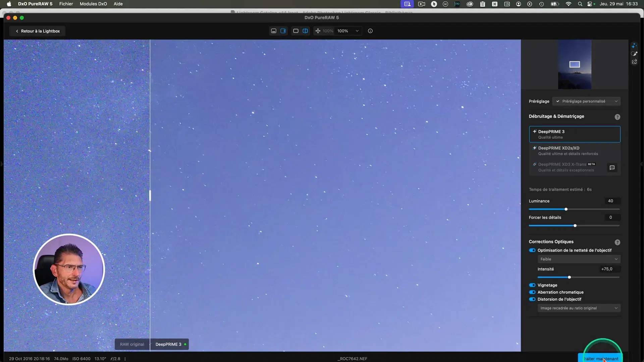Select the output image icon on right edge

[x=634, y=62]
